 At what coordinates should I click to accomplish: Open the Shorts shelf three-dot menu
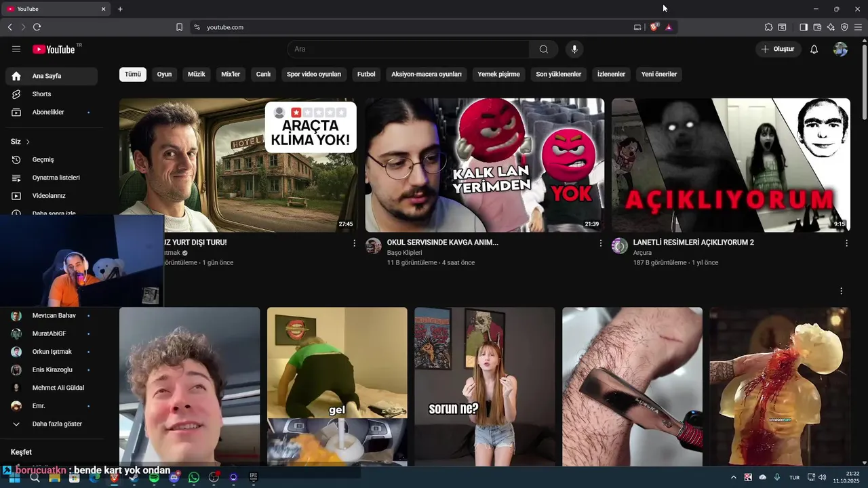coord(842,291)
